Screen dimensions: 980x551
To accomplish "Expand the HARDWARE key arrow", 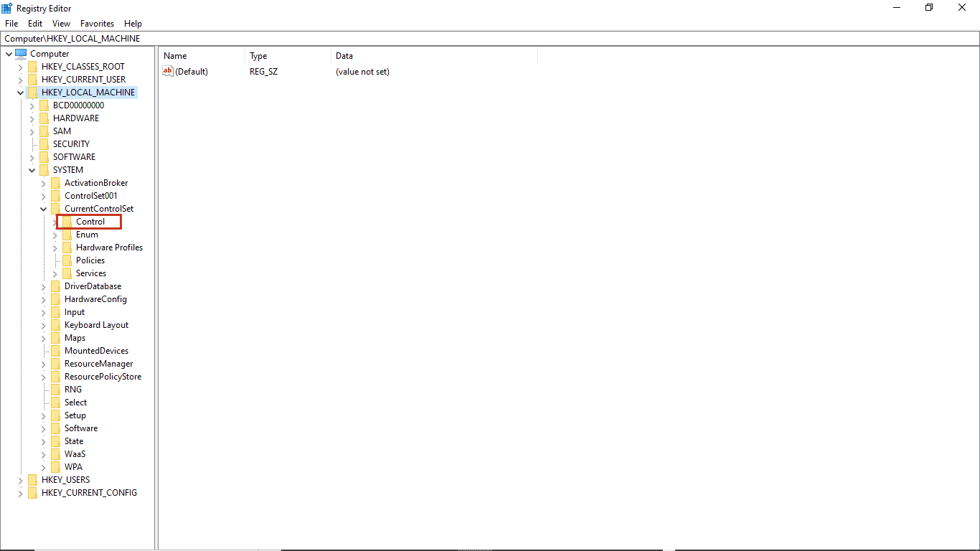I will (x=32, y=118).
